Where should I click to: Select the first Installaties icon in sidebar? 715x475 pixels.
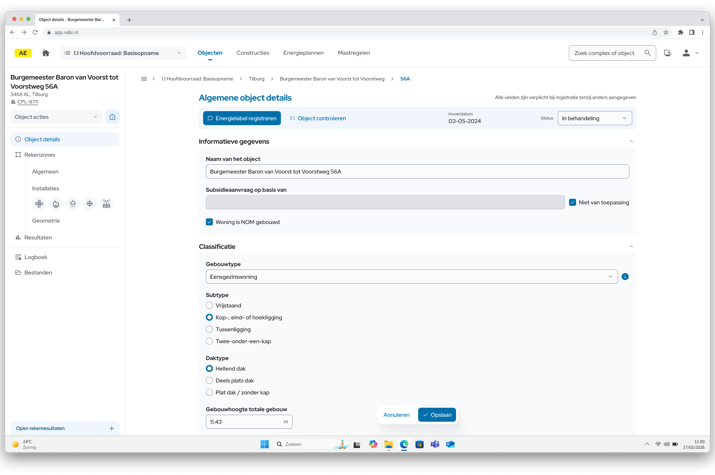[x=39, y=204]
